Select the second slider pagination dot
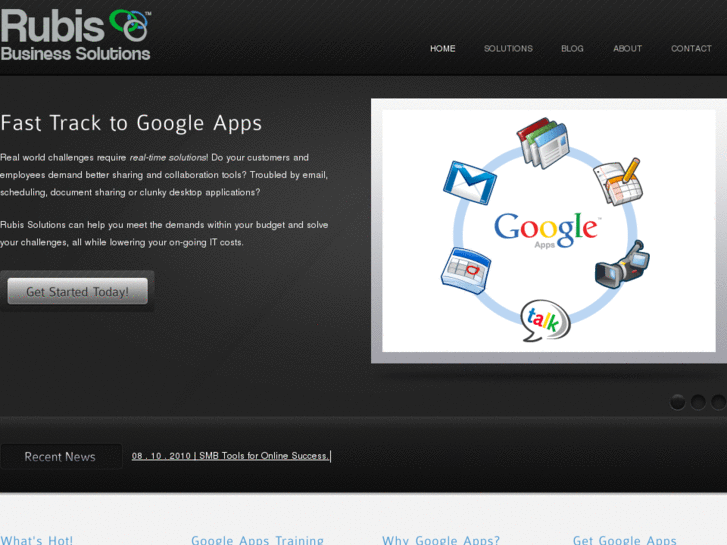 [x=698, y=402]
